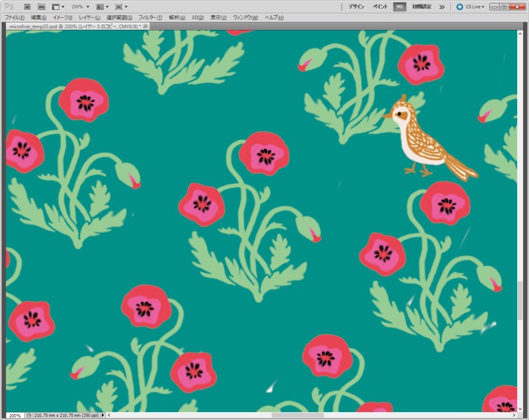529x420 pixels.
Task: Open the レイヤー menu
Action: click(89, 17)
